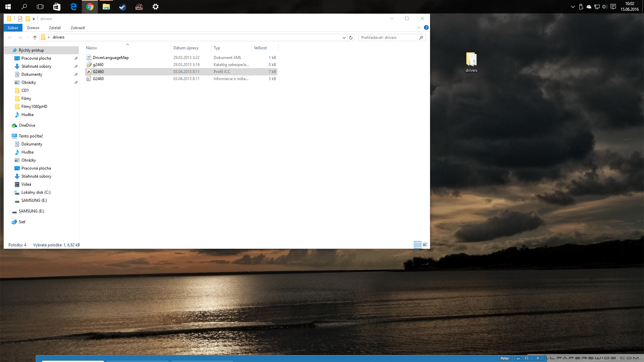Sort files by Dátum úpravy column header
644x362 pixels.
(x=186, y=48)
